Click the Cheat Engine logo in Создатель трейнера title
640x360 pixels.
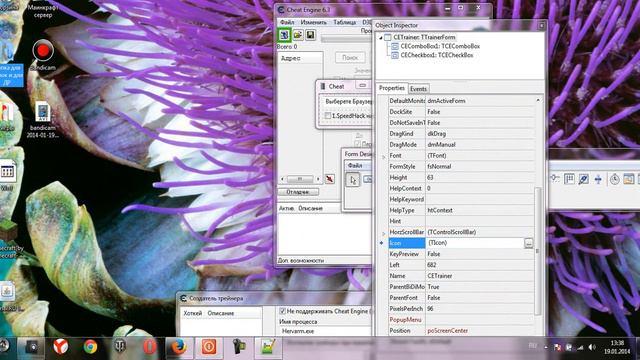pos(183,298)
